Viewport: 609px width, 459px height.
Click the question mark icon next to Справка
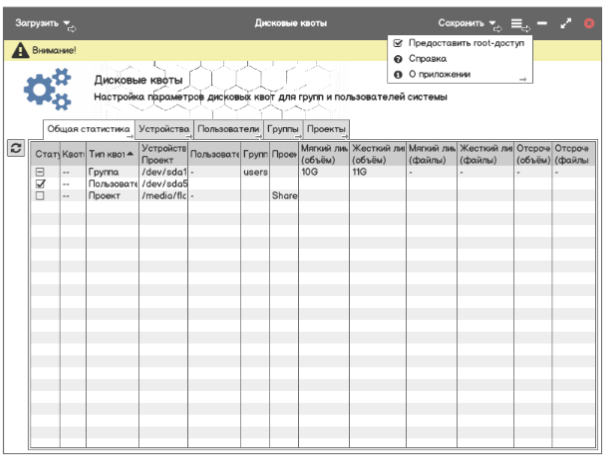coord(398,59)
